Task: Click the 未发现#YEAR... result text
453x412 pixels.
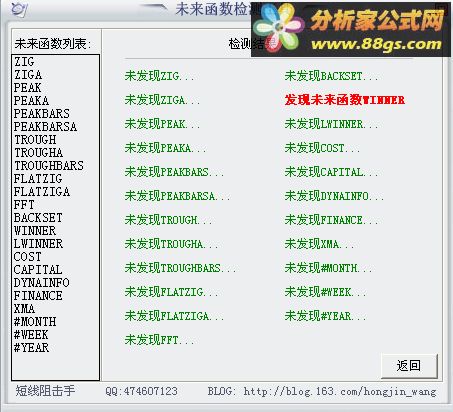Action: pos(326,316)
